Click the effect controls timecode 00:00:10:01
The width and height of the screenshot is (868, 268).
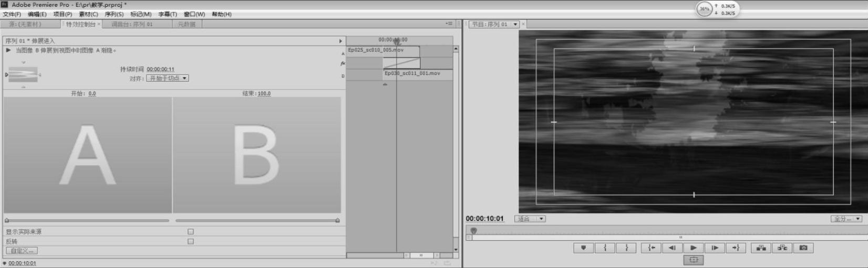coord(23,263)
